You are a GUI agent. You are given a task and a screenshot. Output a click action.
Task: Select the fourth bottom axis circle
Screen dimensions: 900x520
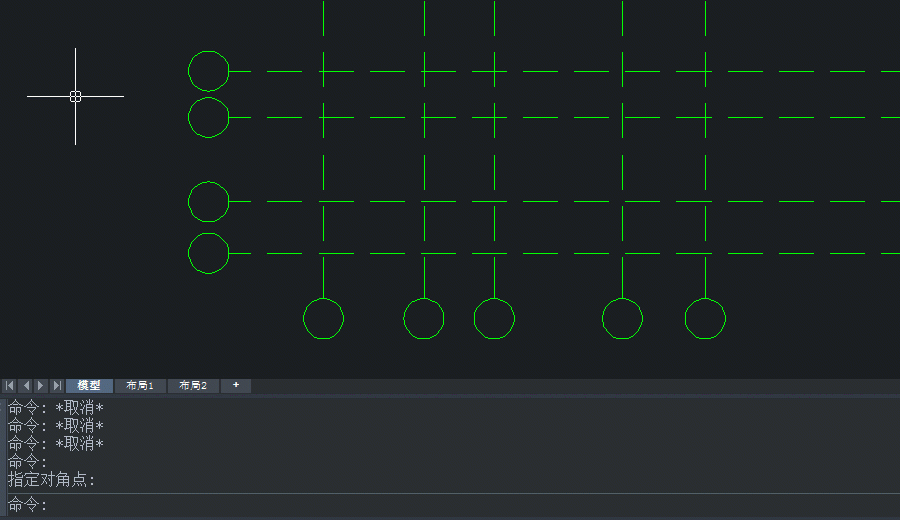pyautogui.click(x=622, y=319)
